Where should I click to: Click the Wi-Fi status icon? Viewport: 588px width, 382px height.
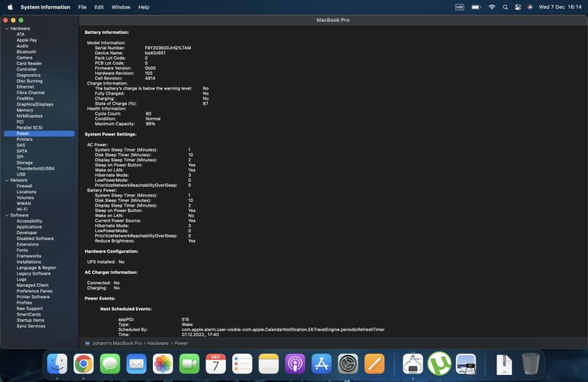pyautogui.click(x=492, y=7)
